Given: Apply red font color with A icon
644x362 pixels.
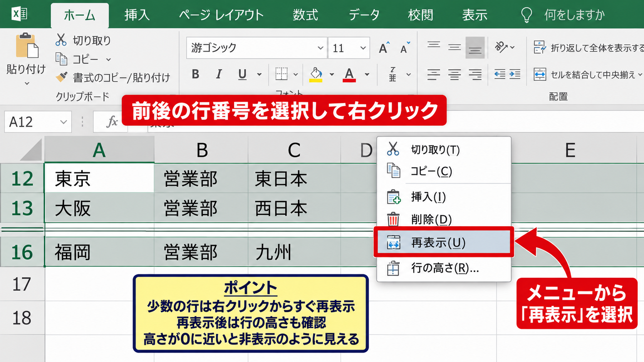Looking at the screenshot, I should tap(349, 74).
